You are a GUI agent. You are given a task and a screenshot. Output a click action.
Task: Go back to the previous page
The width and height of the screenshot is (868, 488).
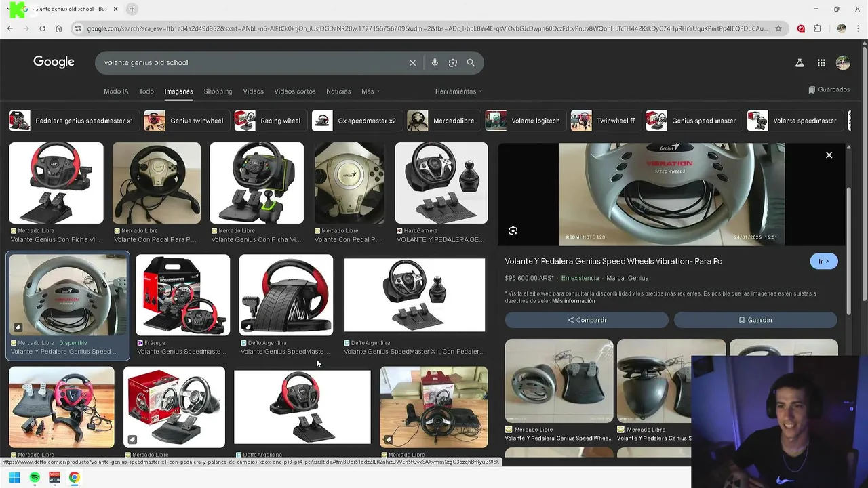(x=9, y=28)
